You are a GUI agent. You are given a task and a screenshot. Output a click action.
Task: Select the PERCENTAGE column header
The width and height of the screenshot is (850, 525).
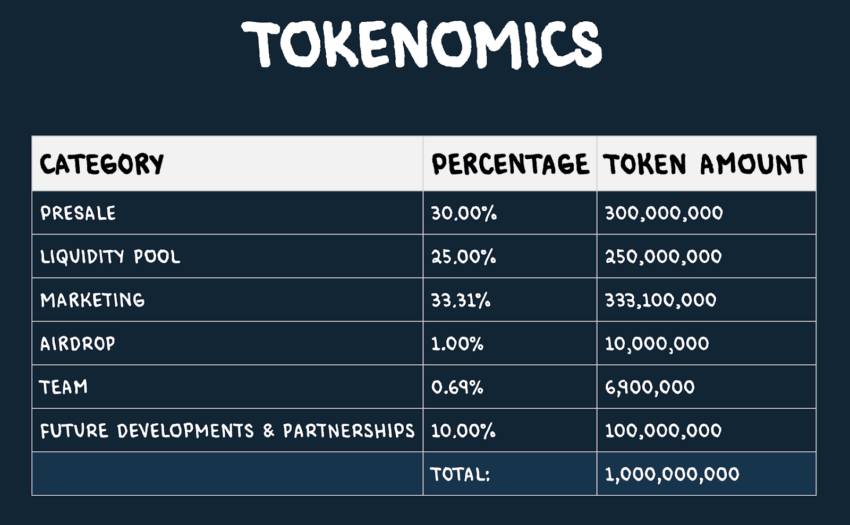click(510, 164)
